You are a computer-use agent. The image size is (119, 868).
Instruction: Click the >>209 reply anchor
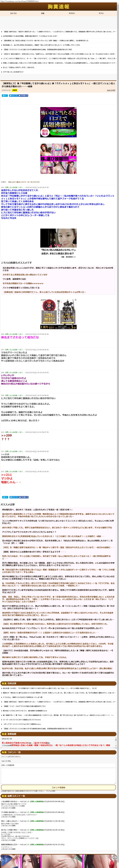click(6, 435)
